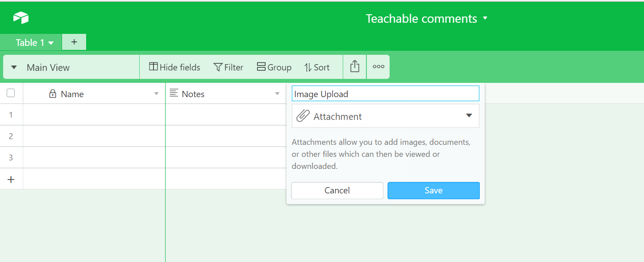
Task: Open the Filter menu
Action: (229, 67)
